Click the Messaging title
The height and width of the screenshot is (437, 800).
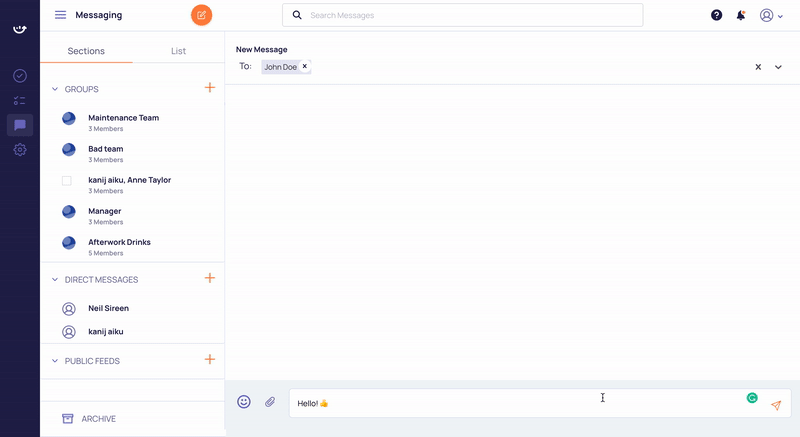click(98, 15)
